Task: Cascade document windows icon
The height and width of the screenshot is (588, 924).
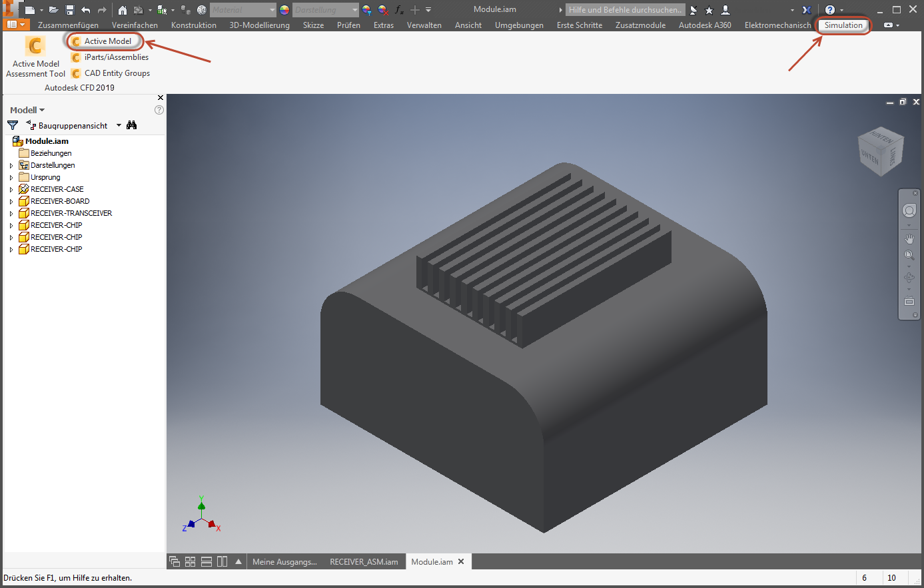Action: click(175, 561)
